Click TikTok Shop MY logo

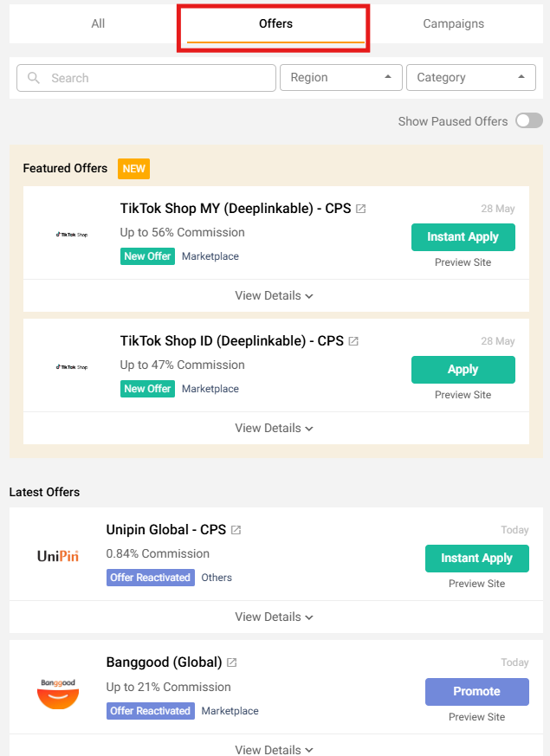tap(72, 235)
